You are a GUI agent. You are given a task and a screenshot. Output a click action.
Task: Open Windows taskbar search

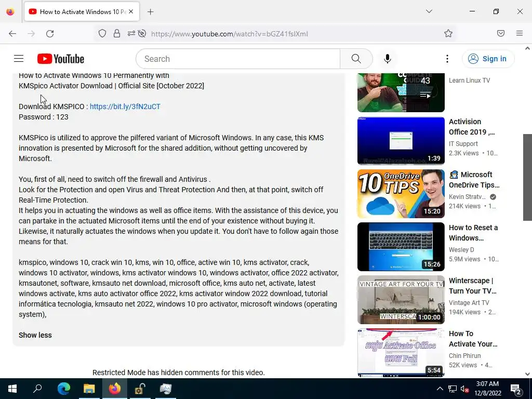point(37,389)
